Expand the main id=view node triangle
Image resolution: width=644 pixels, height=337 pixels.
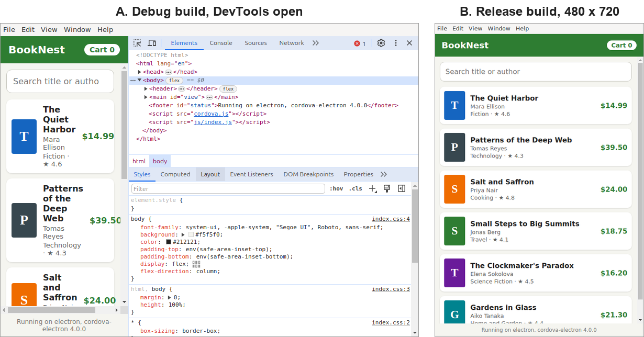point(146,97)
